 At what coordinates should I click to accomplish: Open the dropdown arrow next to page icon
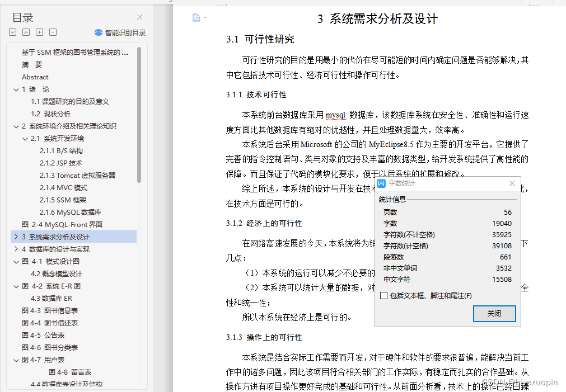click(205, 17)
